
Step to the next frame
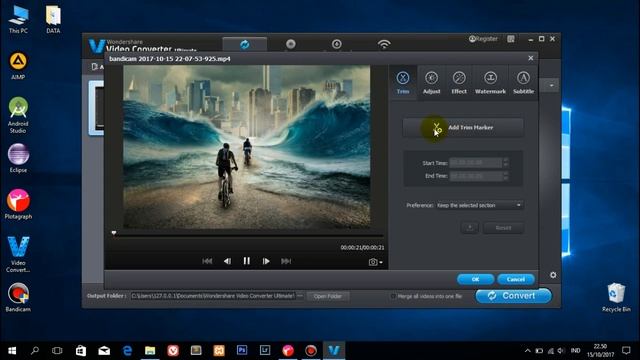pos(266,261)
